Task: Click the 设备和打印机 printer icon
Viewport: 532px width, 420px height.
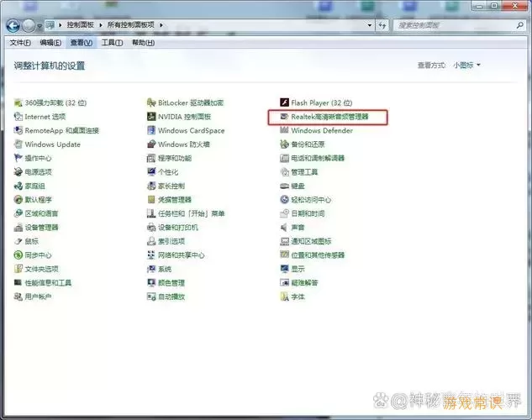Action: click(151, 228)
